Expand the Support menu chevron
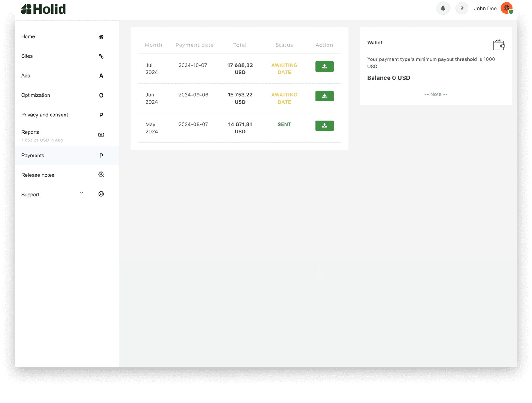The image size is (532, 403). 82,193
